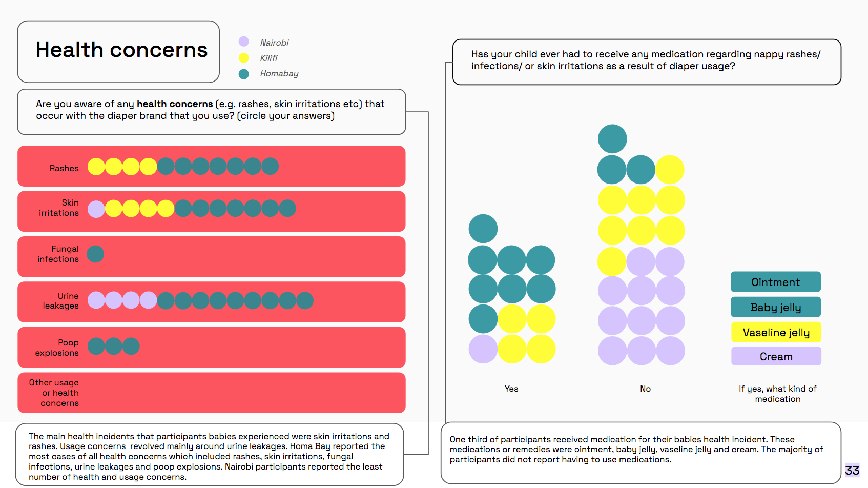Select the topmost teal dot above No
The width and height of the screenshot is (868, 488).
612,138
